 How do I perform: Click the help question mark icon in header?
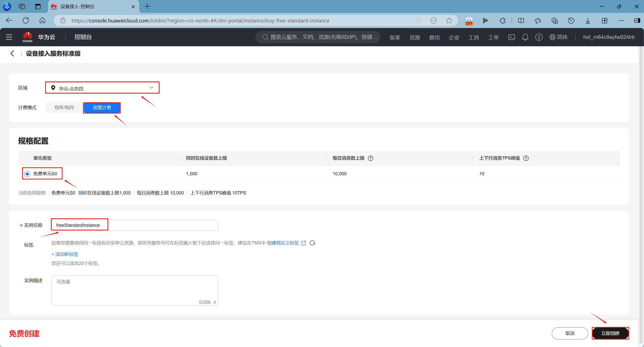[x=539, y=37]
